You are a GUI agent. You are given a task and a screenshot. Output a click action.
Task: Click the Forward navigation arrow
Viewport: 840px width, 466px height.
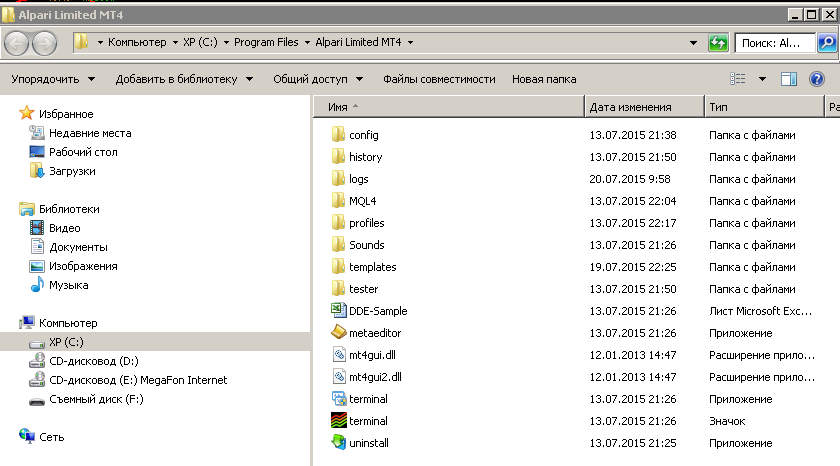(x=44, y=43)
